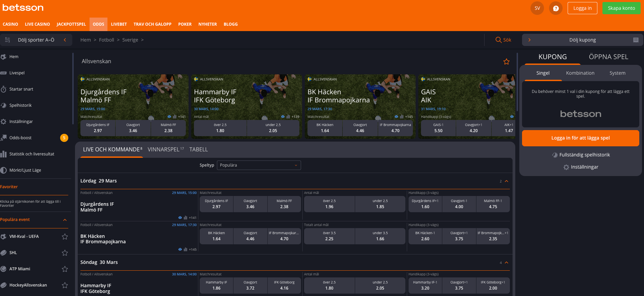The width and height of the screenshot is (644, 296).
Task: Click the betsson logo in header
Action: click(x=23, y=8)
